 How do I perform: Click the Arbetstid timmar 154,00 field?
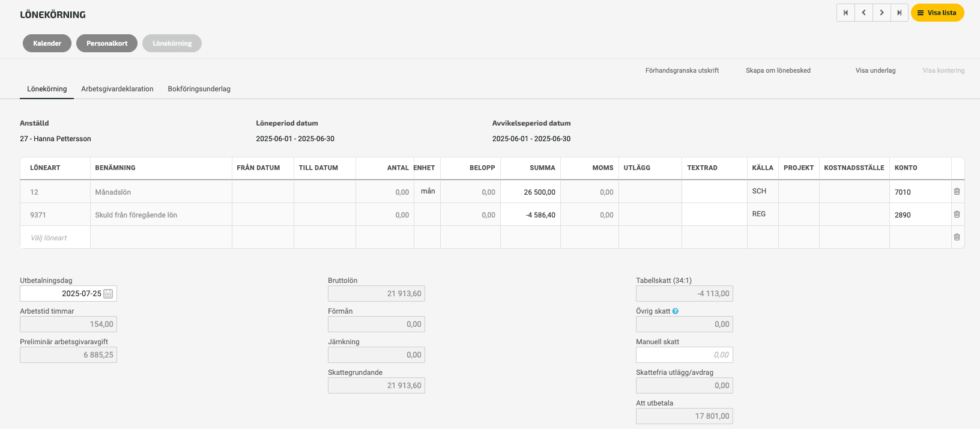[x=68, y=324]
